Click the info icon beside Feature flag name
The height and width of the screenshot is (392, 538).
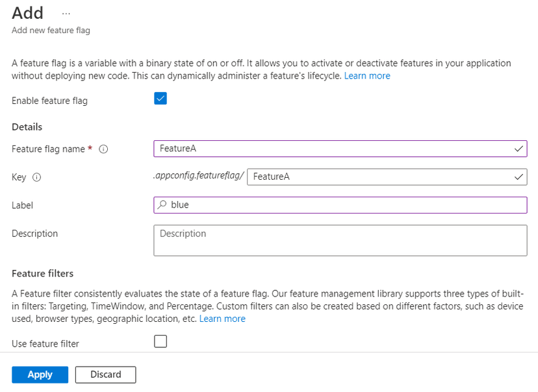click(103, 149)
